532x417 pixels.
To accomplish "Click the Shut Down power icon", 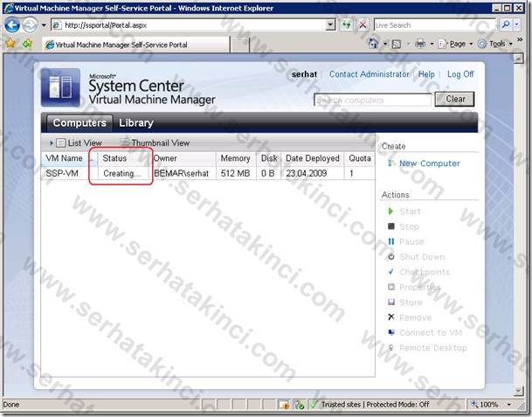I will coord(391,256).
